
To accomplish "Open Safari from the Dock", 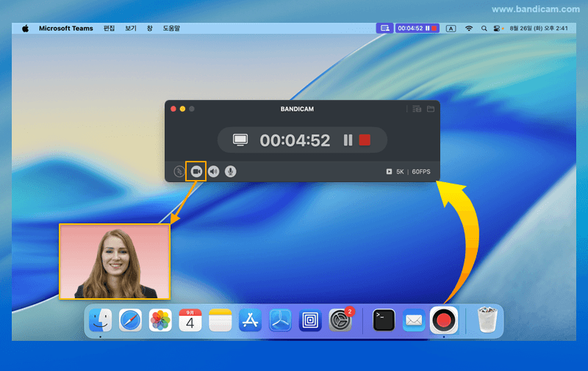I will click(x=130, y=320).
